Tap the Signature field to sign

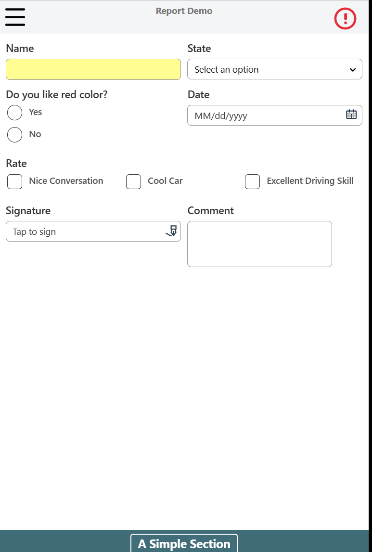[x=93, y=232]
